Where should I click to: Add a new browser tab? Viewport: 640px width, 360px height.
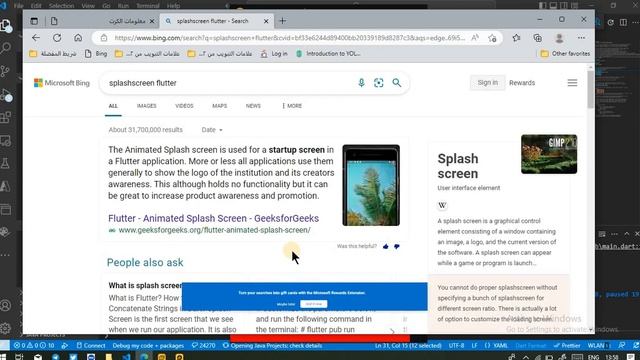(282, 21)
